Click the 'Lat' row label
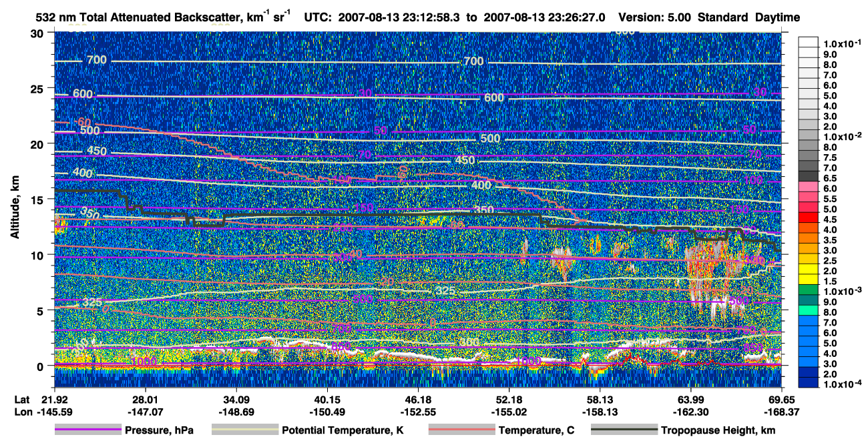868x445 pixels. point(23,399)
